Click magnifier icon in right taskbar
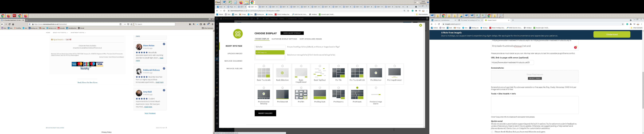Image resolution: width=644 pixels, height=134 pixels. coord(501,16)
